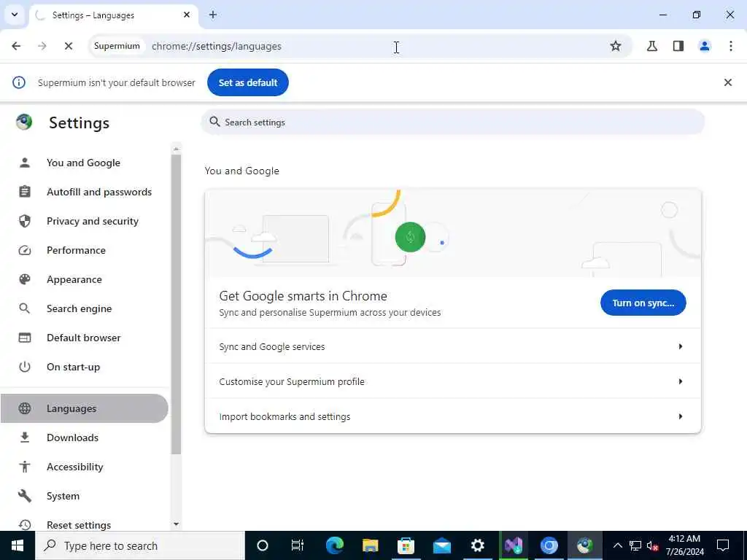The width and height of the screenshot is (747, 560).
Task: Open the Windows Start menu
Action: point(18,545)
